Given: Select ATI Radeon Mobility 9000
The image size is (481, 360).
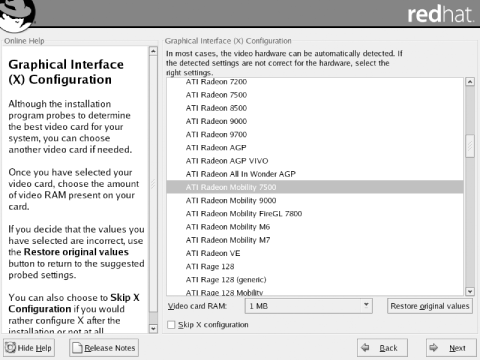Looking at the screenshot, I should [315, 200].
